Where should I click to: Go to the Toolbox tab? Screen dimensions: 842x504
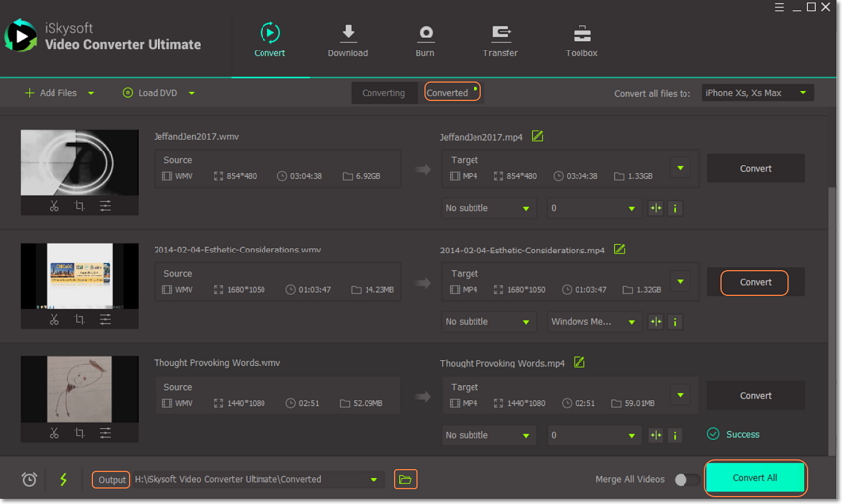(x=581, y=41)
